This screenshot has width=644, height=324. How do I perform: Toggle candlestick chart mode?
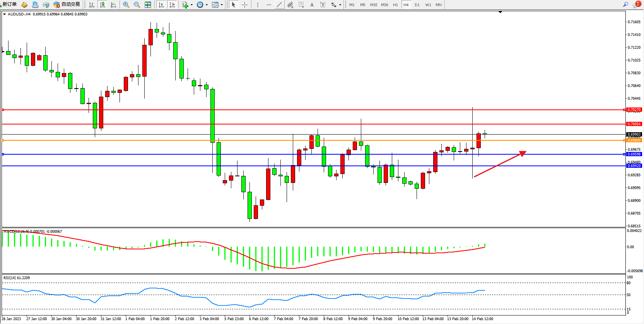point(102,5)
